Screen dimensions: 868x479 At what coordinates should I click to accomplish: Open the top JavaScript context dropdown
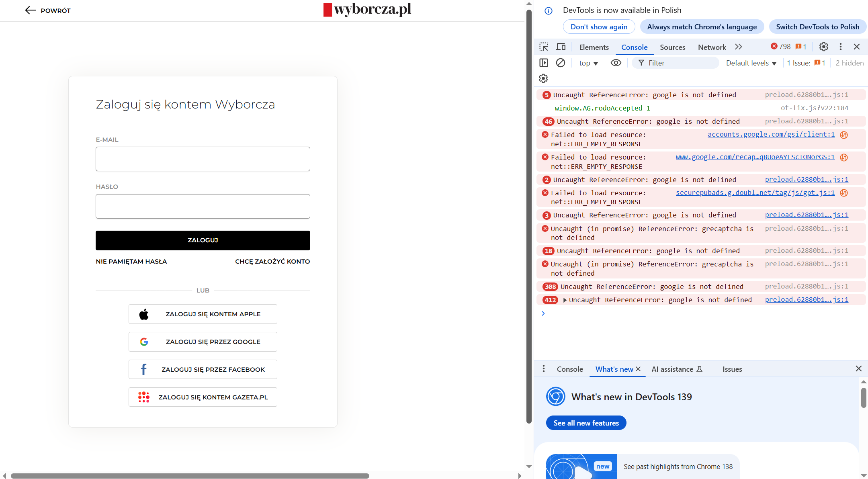588,63
